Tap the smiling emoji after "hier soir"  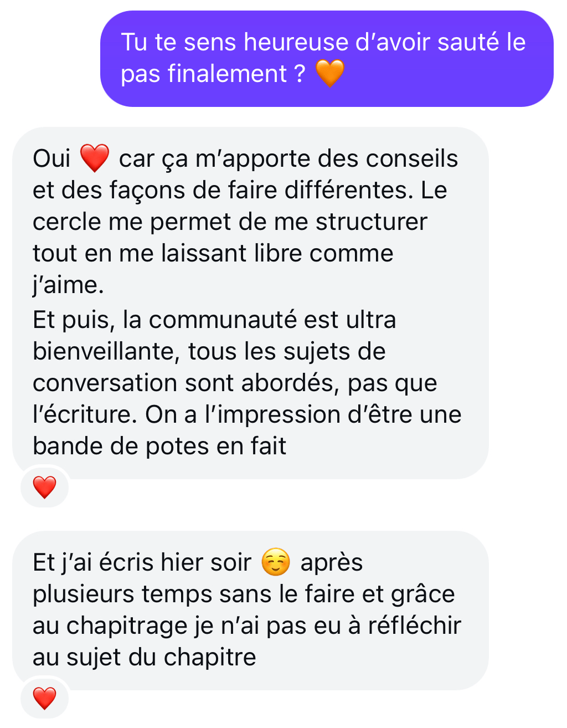pyautogui.click(x=276, y=562)
